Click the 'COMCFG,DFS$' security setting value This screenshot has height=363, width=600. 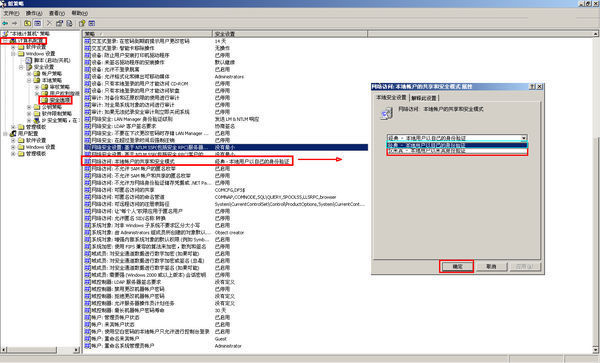tap(230, 190)
